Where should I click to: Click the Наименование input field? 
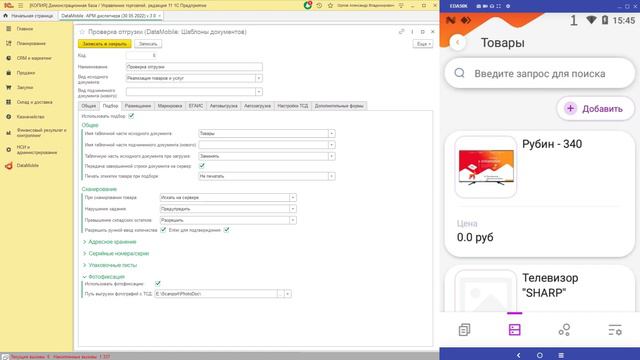point(194,67)
